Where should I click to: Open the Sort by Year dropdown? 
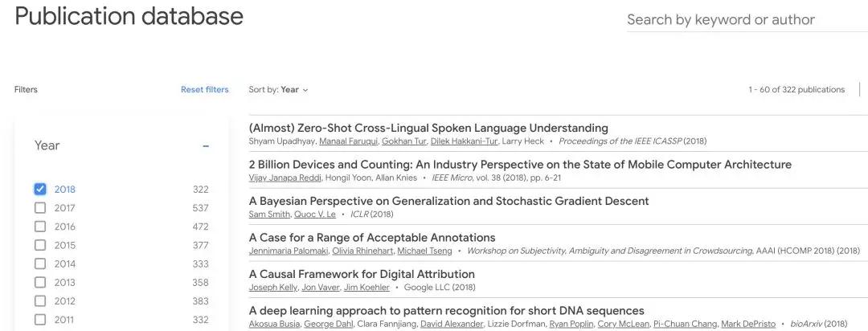pos(278,90)
